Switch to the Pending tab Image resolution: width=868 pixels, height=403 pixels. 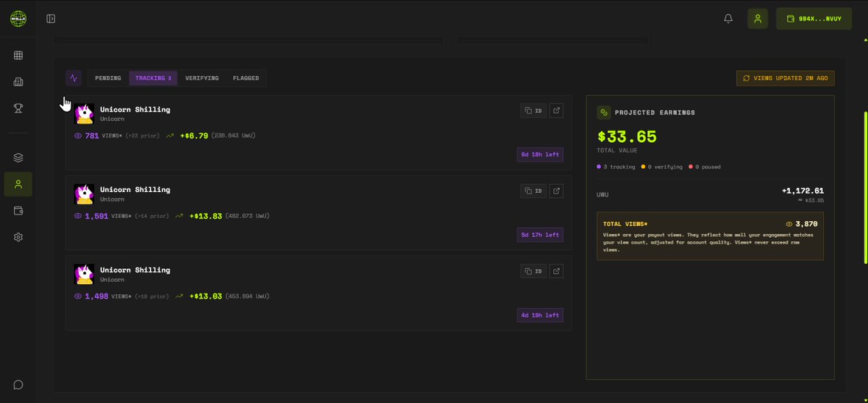coord(108,78)
